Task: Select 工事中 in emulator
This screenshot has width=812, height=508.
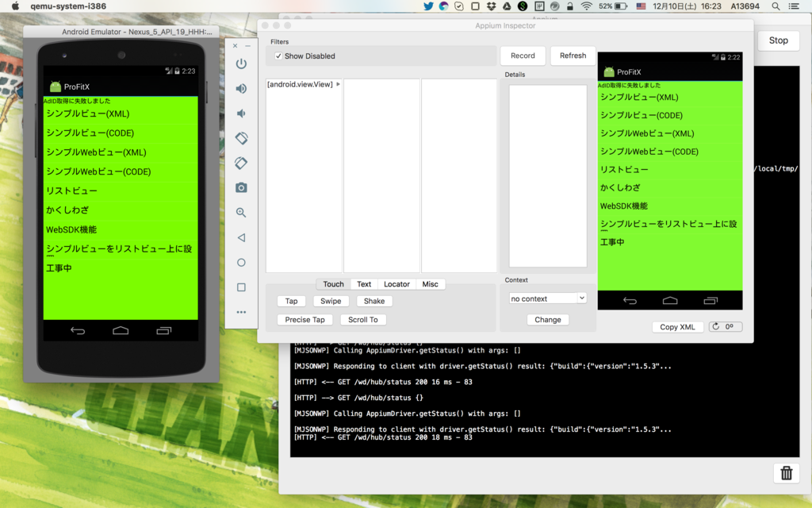Action: pos(121,268)
